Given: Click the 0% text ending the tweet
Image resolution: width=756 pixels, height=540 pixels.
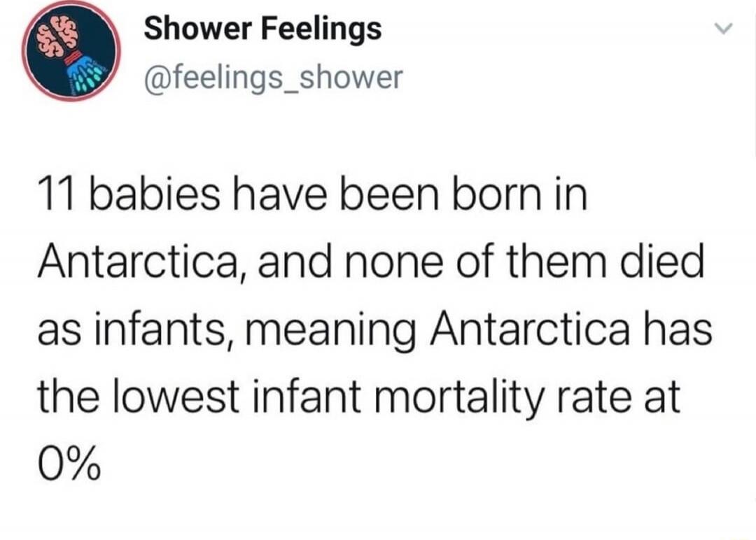Looking at the screenshot, I should coord(69,463).
